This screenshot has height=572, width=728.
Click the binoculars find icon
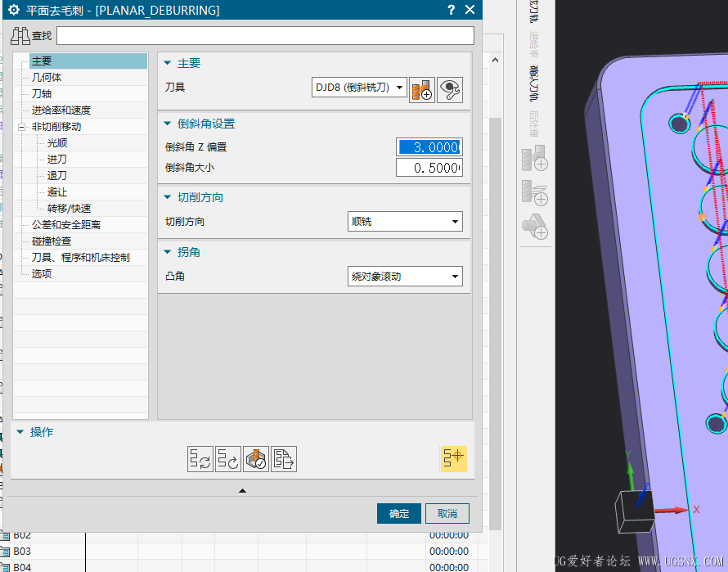coord(20,36)
